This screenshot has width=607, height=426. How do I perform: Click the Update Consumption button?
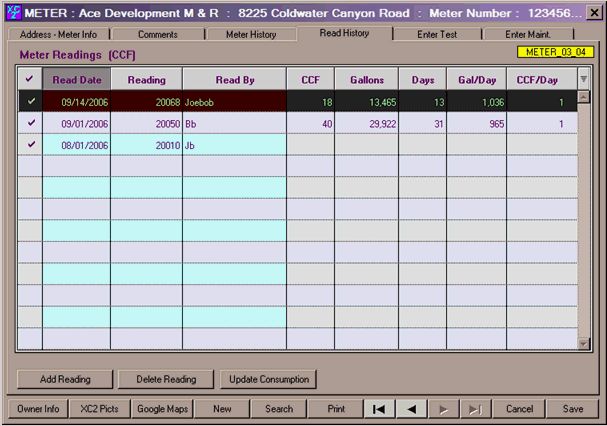click(268, 380)
